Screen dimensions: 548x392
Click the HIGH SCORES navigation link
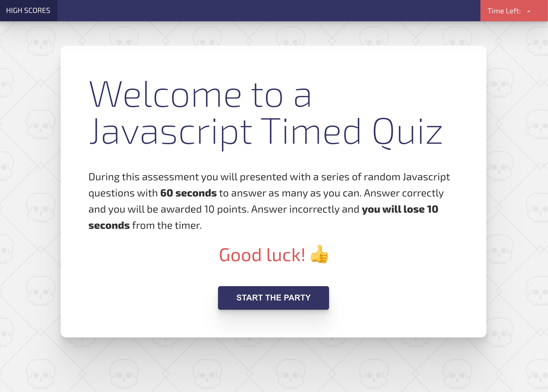click(28, 11)
